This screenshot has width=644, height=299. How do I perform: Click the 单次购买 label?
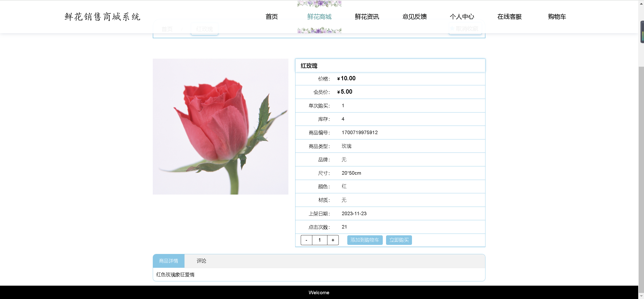pos(319,106)
